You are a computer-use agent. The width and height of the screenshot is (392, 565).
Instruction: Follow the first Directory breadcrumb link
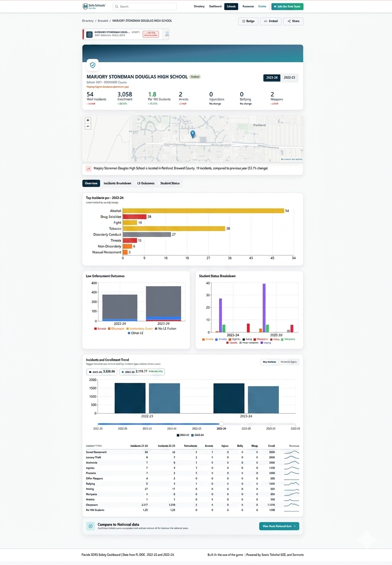coord(88,21)
